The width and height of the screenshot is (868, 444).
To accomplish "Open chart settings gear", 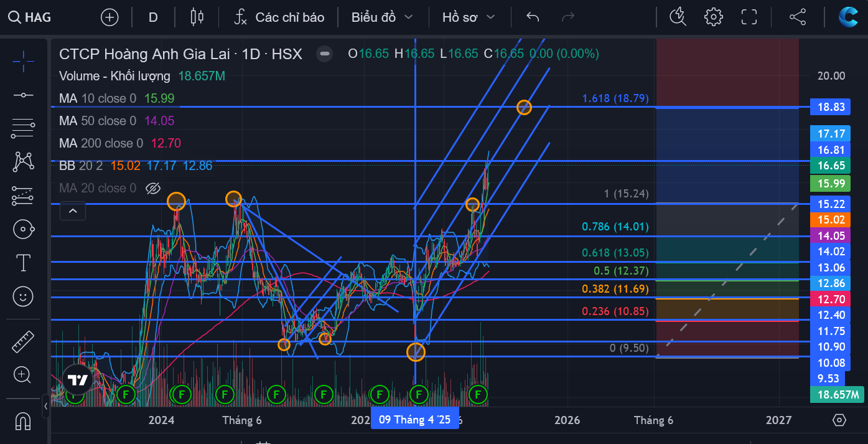I will click(x=713, y=17).
